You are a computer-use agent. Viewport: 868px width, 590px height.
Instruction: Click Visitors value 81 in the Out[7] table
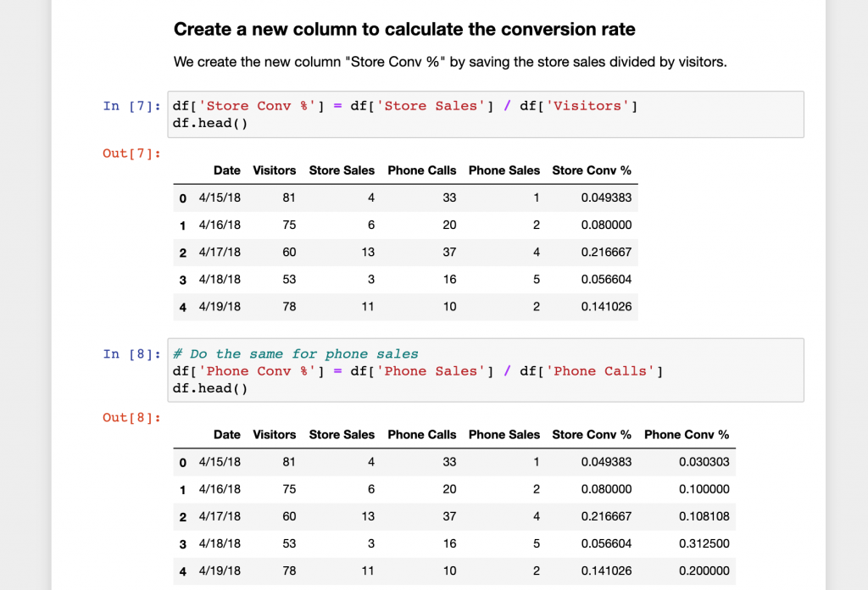coord(289,198)
